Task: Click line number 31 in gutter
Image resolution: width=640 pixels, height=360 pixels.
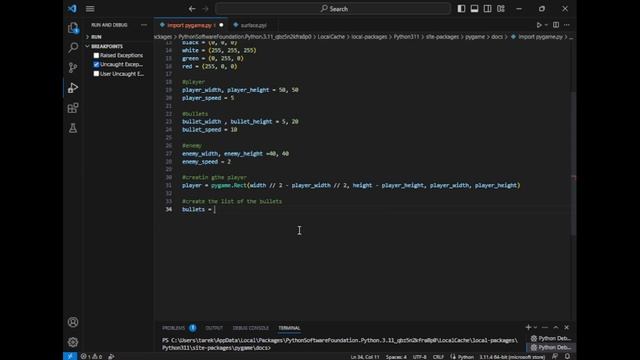Action: (x=169, y=185)
